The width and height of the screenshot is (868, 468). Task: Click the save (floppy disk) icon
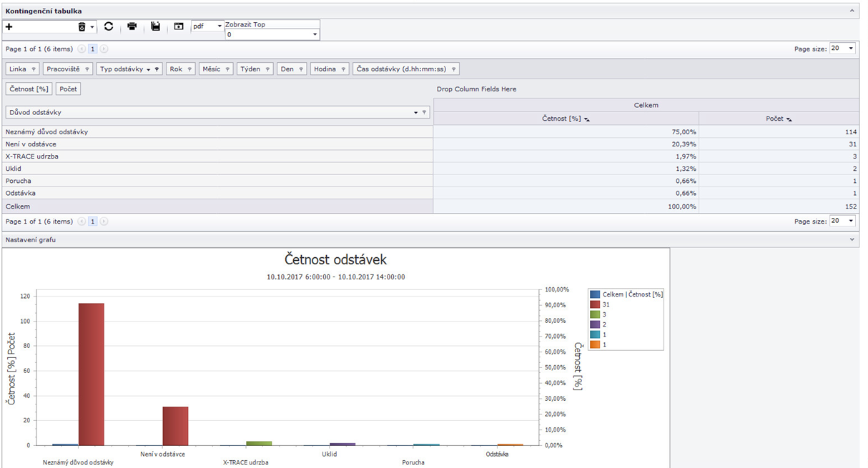point(155,26)
